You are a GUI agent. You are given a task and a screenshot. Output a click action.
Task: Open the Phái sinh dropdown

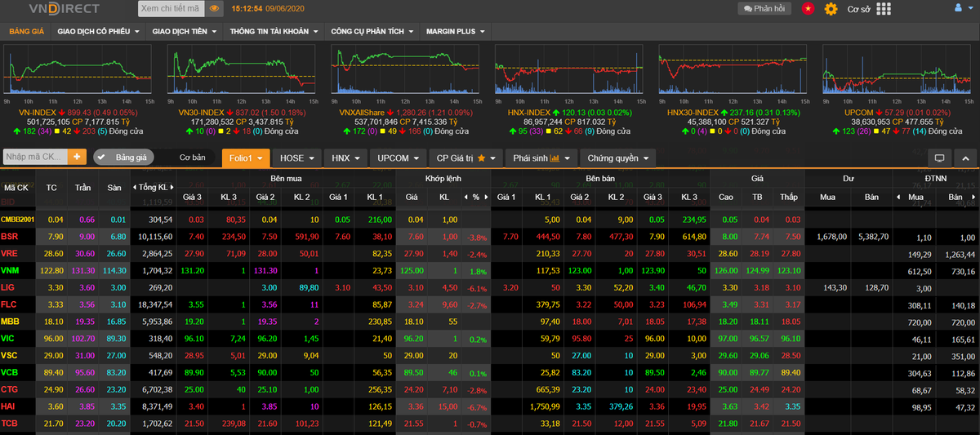coord(542,158)
